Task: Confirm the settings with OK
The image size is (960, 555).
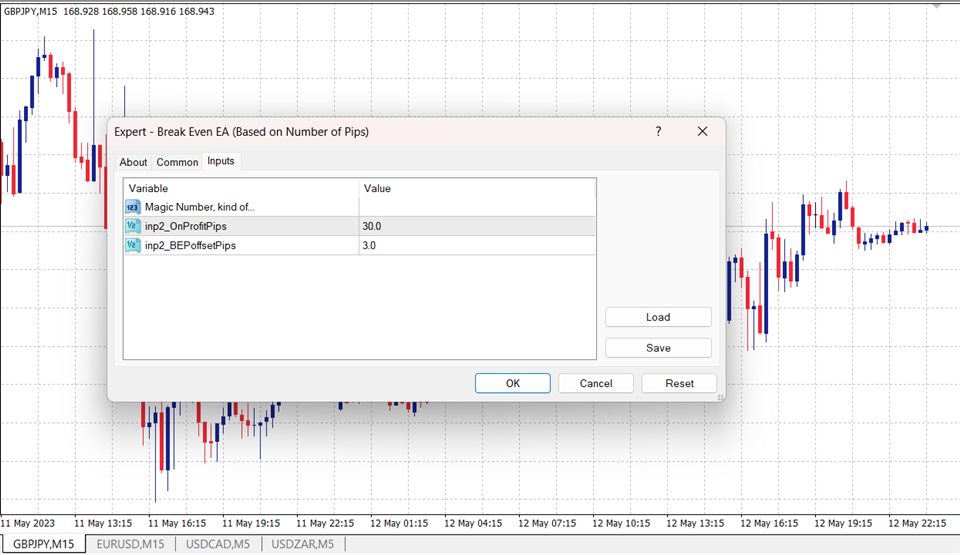Action: pos(512,383)
